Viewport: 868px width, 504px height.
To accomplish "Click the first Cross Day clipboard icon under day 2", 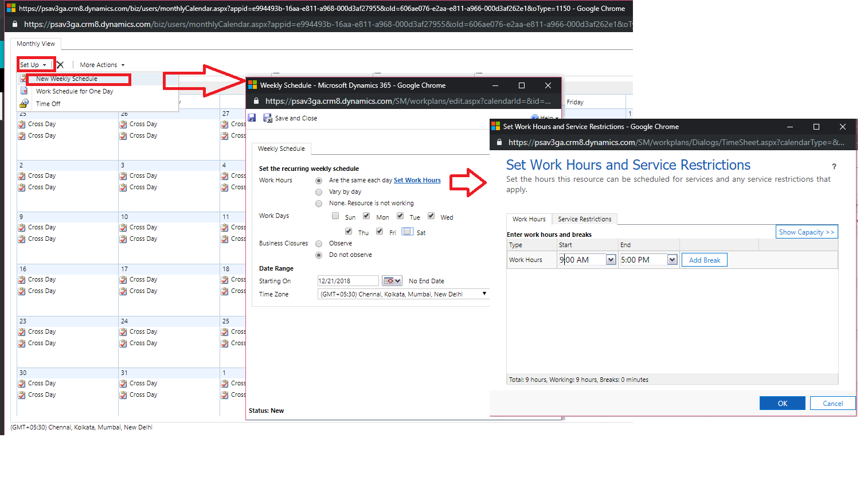I will pos(22,176).
